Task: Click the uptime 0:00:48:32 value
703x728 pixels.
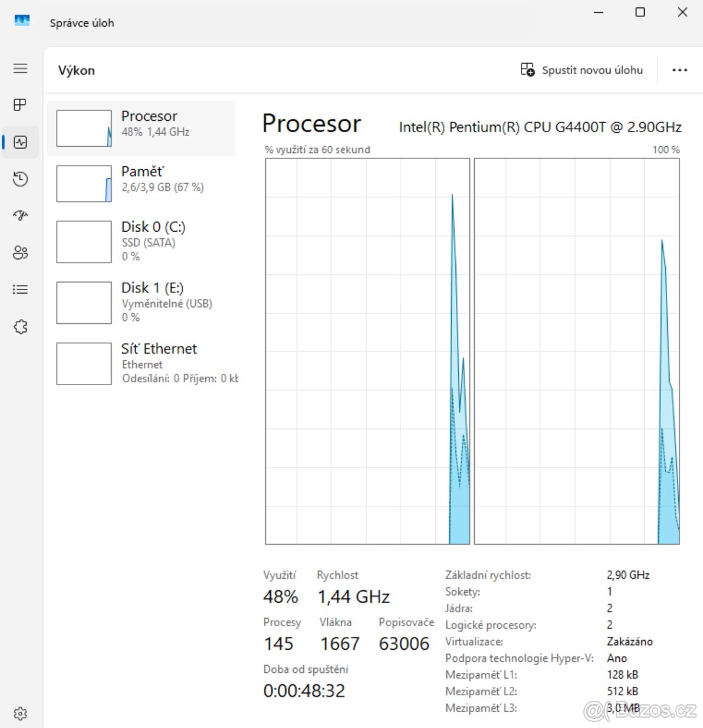Action: point(304,690)
